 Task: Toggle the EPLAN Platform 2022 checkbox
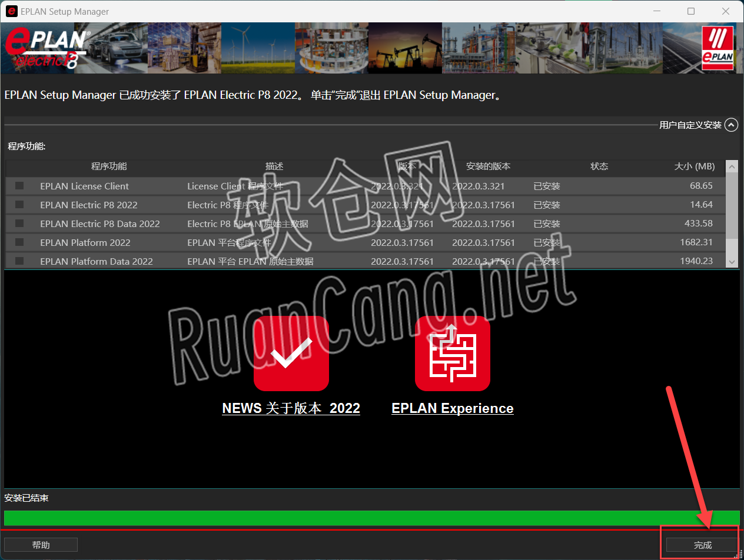point(19,242)
